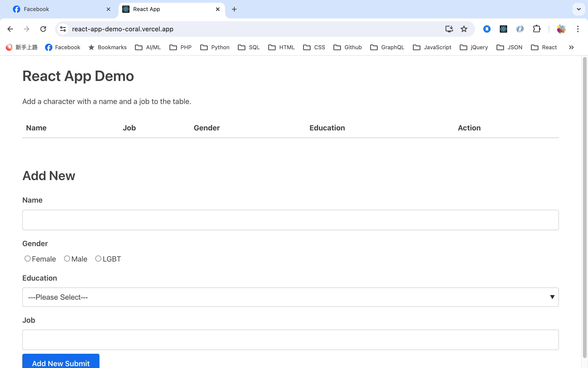Open the React bookmark folder
Image resolution: width=588 pixels, height=368 pixels.
pos(544,47)
